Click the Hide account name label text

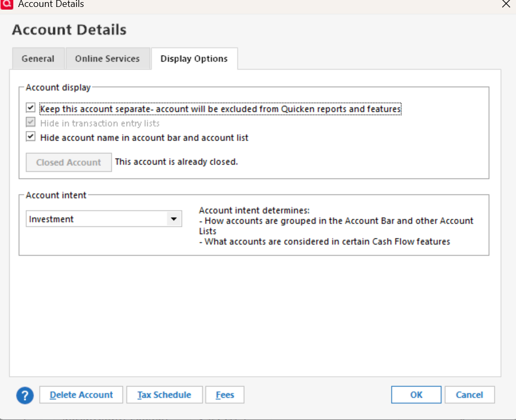pos(144,137)
